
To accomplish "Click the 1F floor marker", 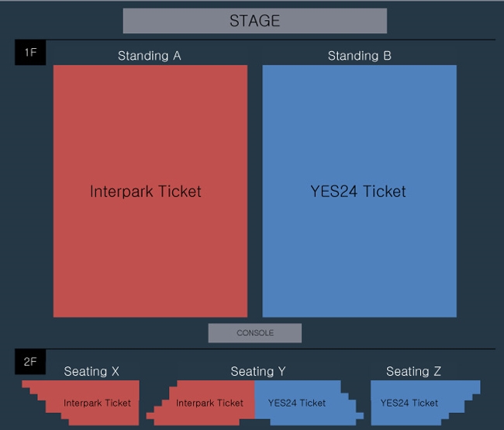I will pos(30,53).
